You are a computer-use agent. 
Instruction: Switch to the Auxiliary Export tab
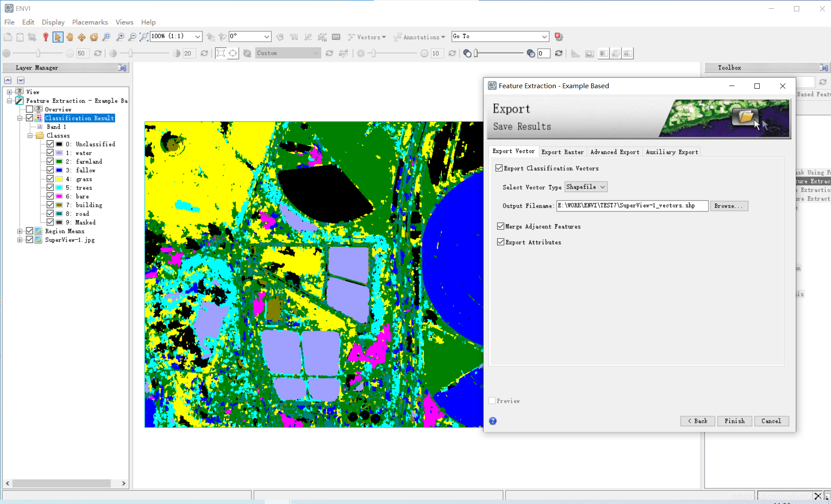[672, 152]
